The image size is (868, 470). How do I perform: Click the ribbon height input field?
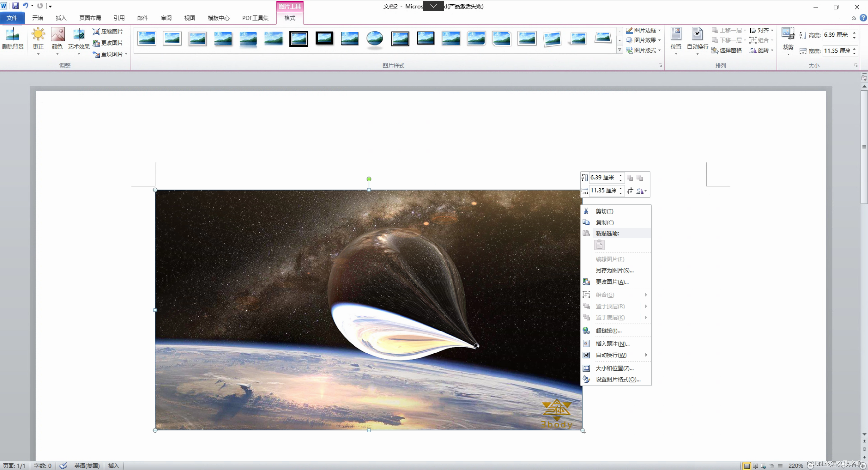(x=836, y=35)
